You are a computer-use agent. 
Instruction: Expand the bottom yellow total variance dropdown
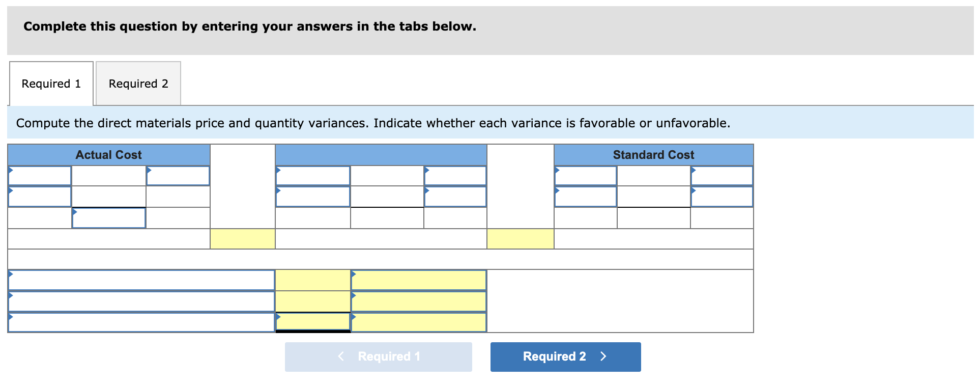(x=417, y=321)
